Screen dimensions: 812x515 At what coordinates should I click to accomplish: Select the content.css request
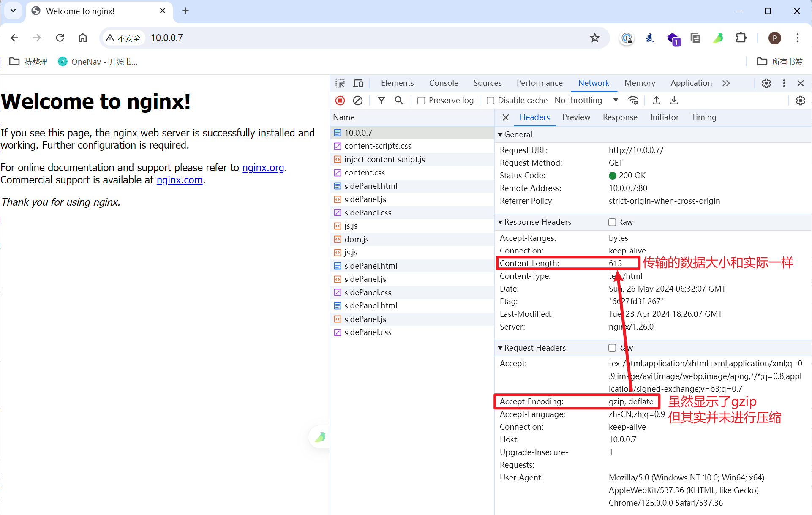[x=412, y=173]
